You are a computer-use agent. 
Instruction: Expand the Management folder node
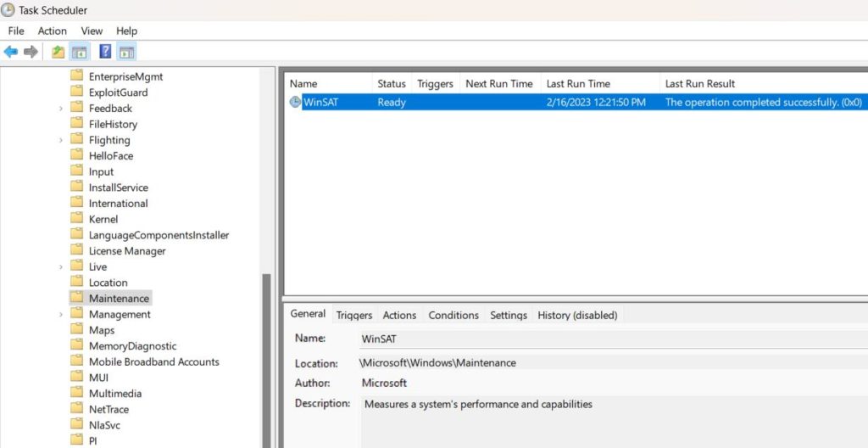click(61, 315)
